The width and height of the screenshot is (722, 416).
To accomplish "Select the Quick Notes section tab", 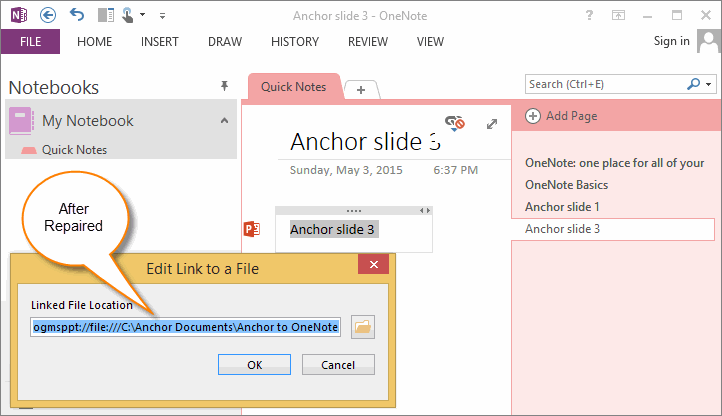I will [293, 87].
